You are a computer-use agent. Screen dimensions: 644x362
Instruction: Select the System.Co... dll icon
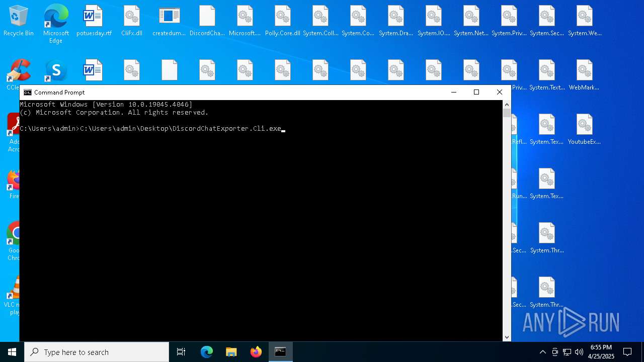[358, 21]
